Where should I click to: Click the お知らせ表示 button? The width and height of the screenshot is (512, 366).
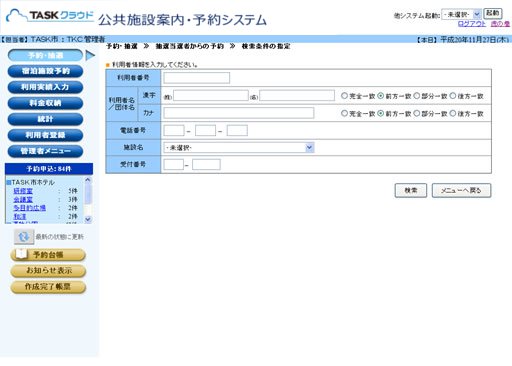(48, 271)
